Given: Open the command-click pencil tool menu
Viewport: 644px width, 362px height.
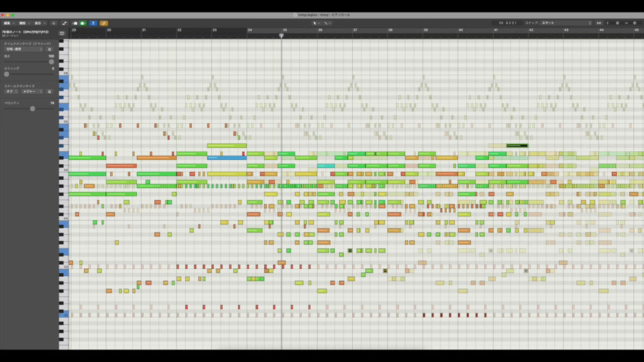Looking at the screenshot, I should (327, 23).
